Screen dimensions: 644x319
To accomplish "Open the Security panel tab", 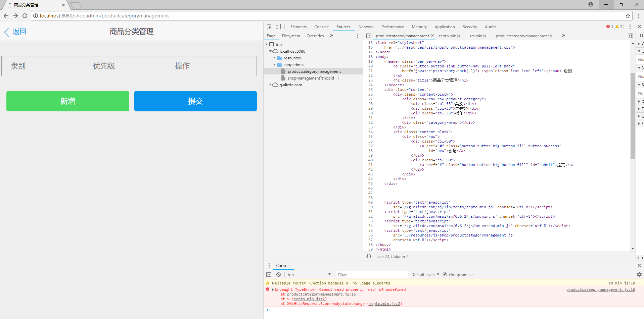I will [470, 27].
